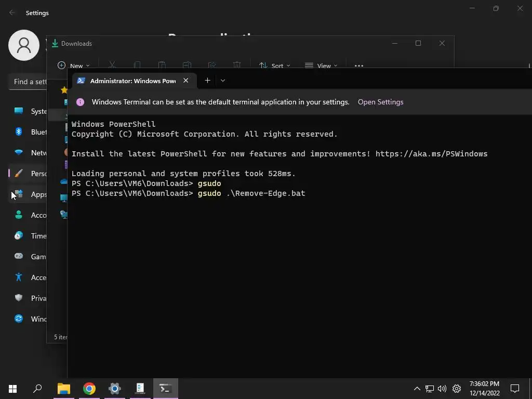Click the 5 items status in Downloads window

tap(60, 337)
